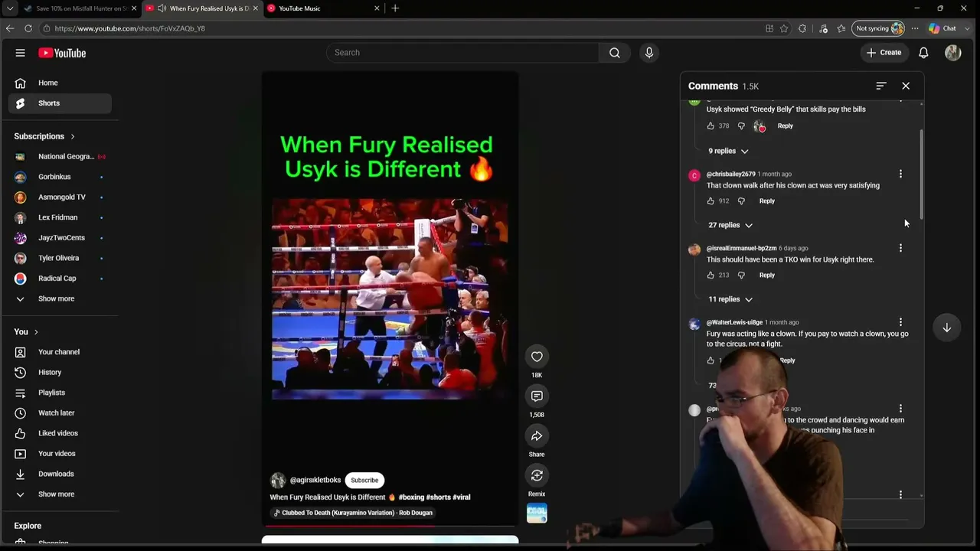Image resolution: width=980 pixels, height=551 pixels.
Task: Dislike the "Greedy Belly" comment
Action: click(x=741, y=126)
